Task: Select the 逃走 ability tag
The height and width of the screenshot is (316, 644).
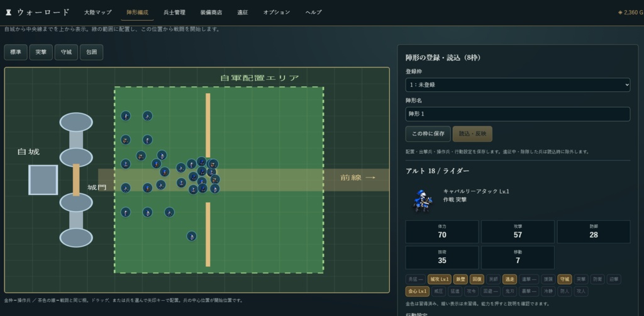Action: point(509,279)
